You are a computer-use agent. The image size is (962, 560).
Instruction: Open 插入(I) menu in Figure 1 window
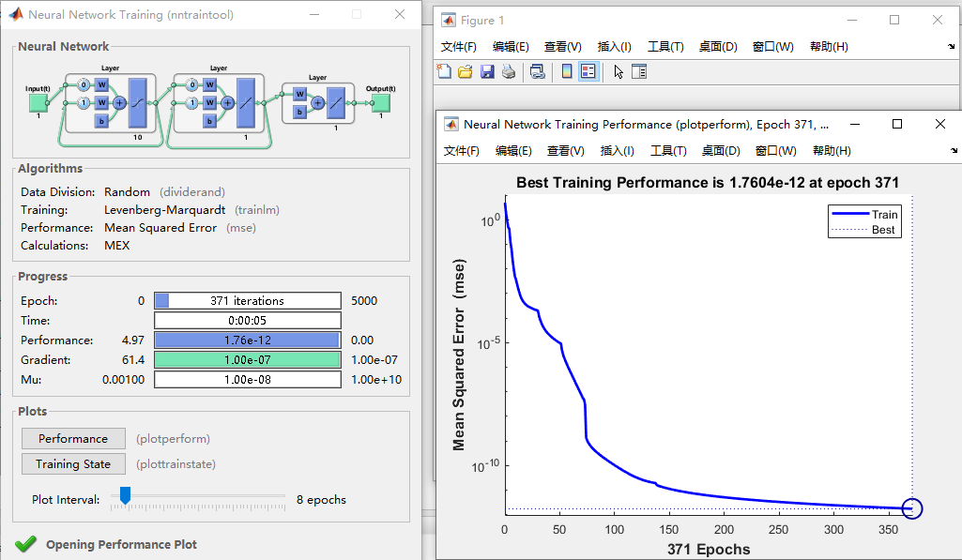click(x=614, y=47)
